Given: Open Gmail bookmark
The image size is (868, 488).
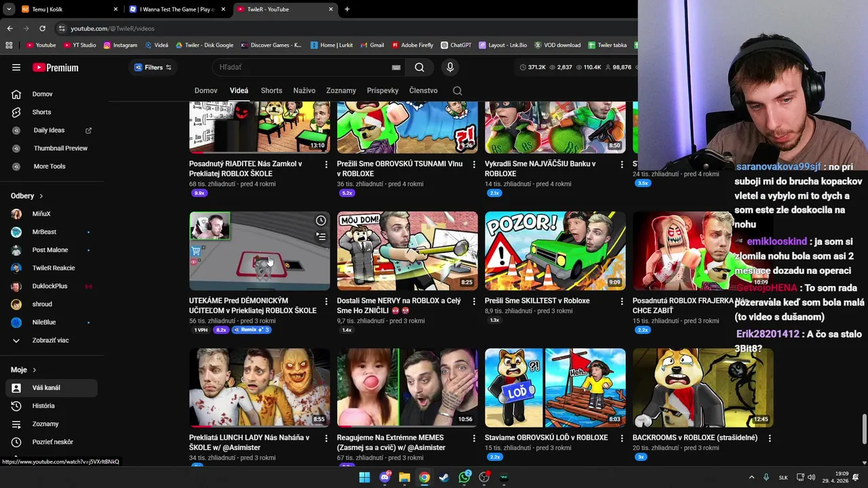Looking at the screenshot, I should point(372,45).
